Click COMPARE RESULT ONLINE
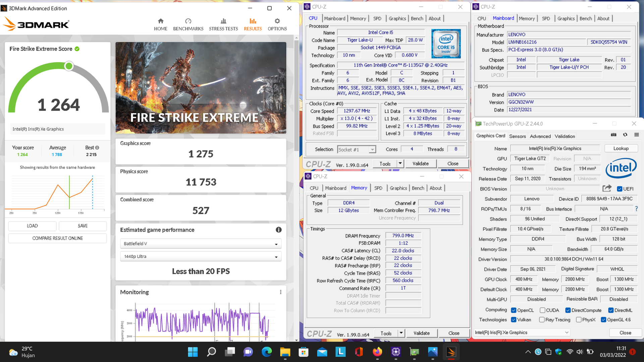Screen dimensions: 644x362 coord(57,238)
